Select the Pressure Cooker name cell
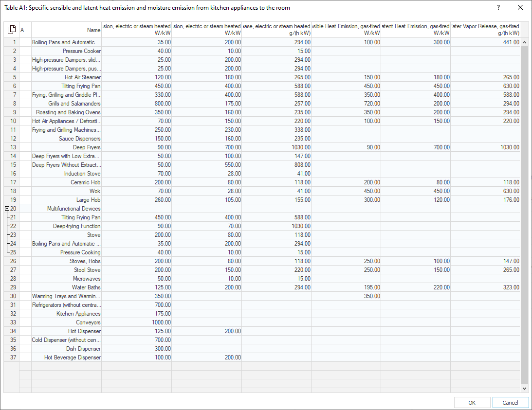 pos(67,51)
